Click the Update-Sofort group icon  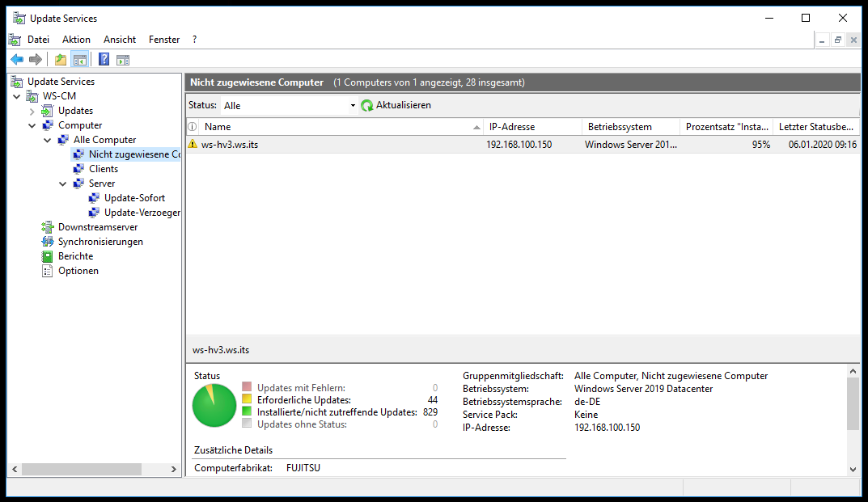click(94, 197)
